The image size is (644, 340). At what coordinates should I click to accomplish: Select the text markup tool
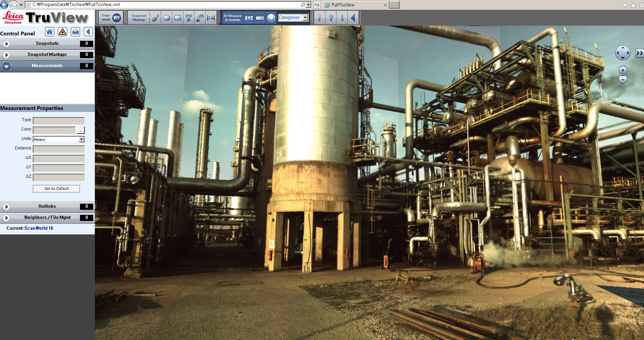(189, 18)
